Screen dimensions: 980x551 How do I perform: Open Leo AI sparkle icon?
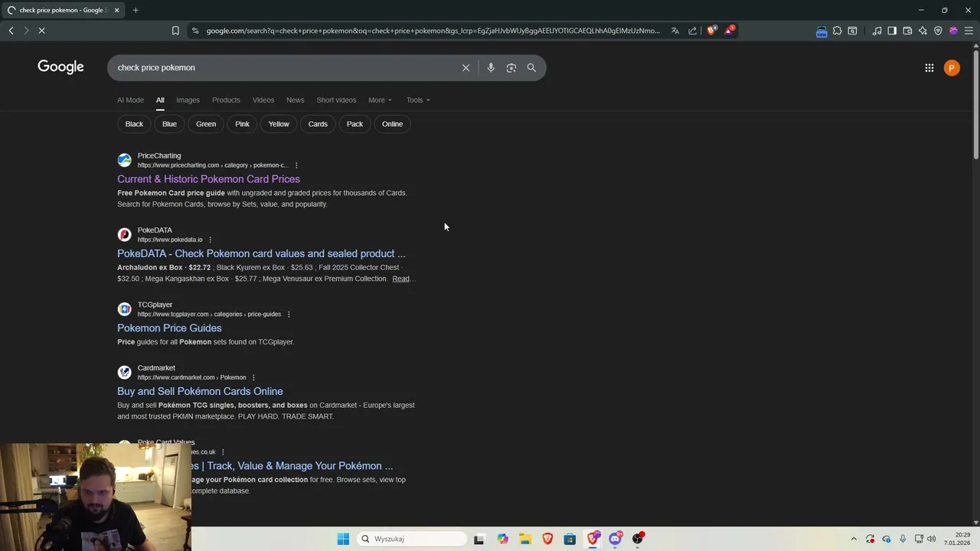(923, 31)
